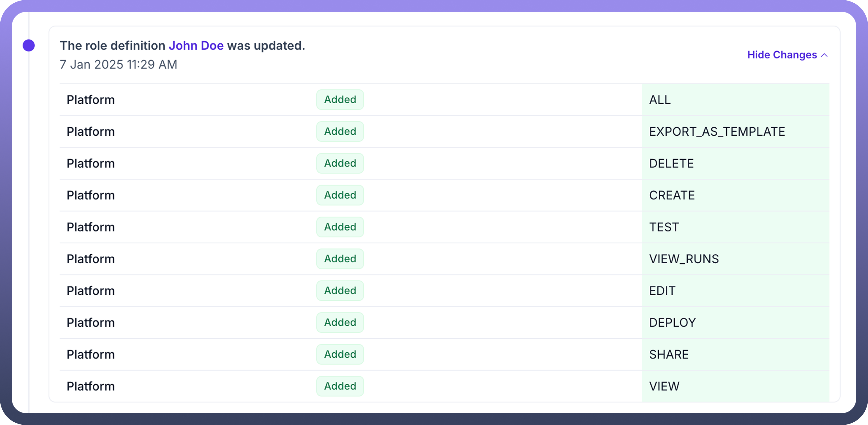This screenshot has height=425, width=868.
Task: Click the chevron next to Hide Changes
Action: pyautogui.click(x=824, y=55)
